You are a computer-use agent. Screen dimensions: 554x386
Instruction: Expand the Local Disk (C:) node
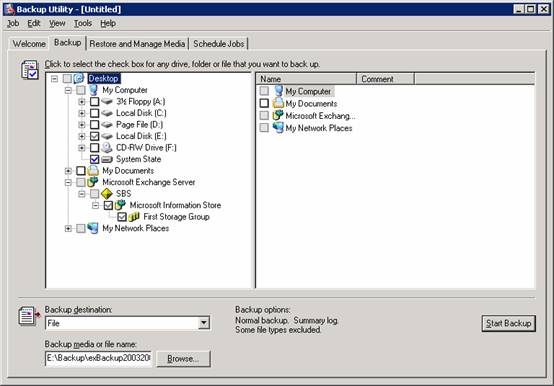(x=82, y=113)
